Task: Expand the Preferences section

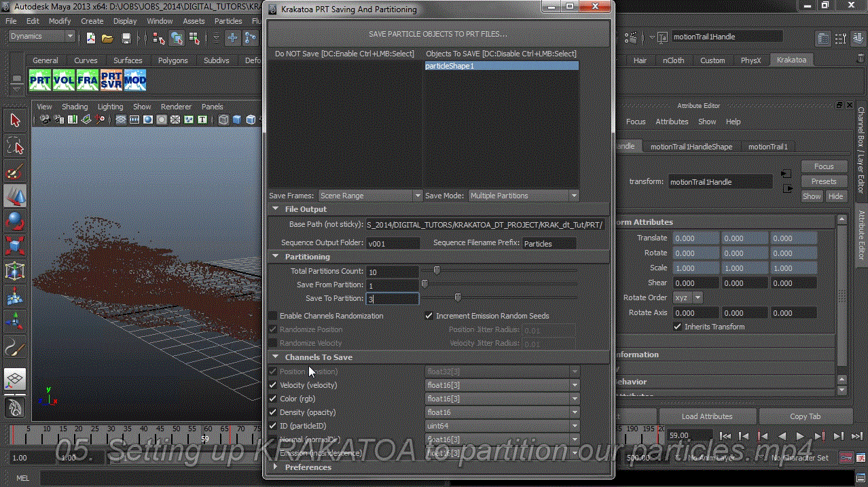Action: (x=276, y=467)
